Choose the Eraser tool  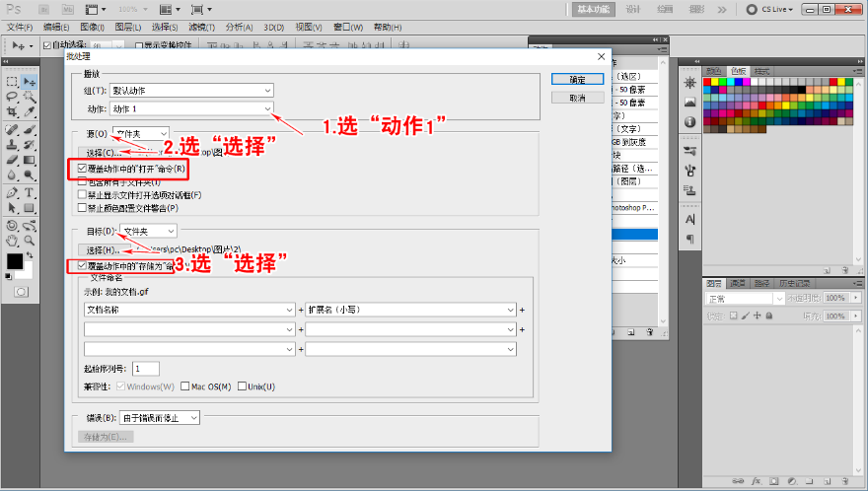[12, 160]
